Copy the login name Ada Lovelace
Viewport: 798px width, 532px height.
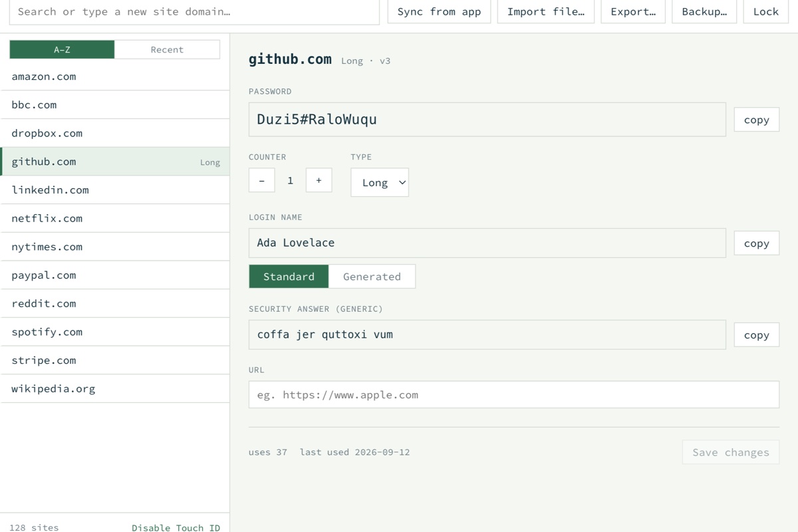[x=757, y=243]
